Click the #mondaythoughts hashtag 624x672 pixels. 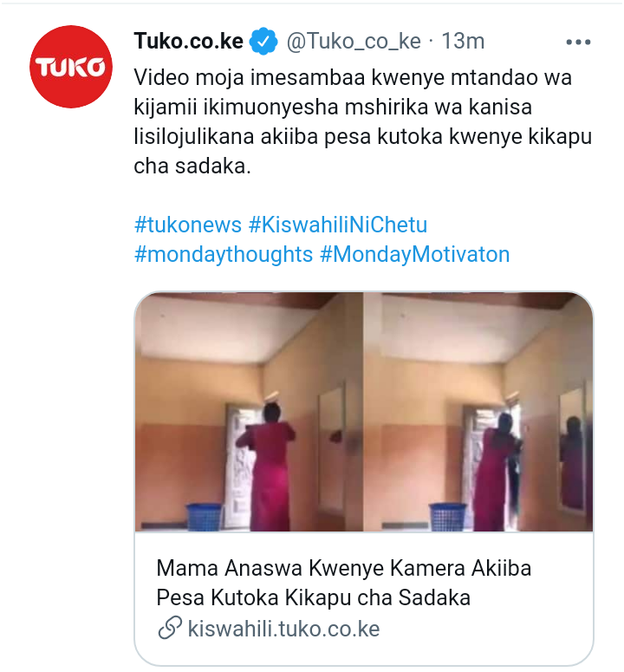[223, 254]
